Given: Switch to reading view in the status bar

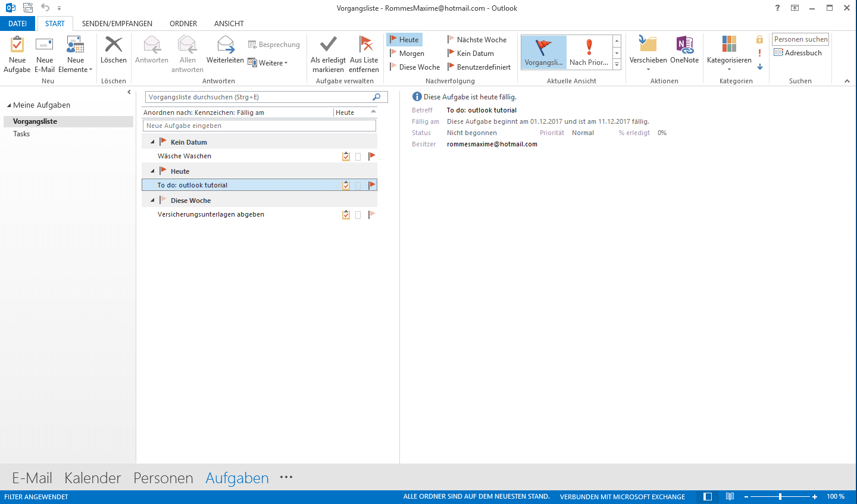Looking at the screenshot, I should [x=730, y=496].
